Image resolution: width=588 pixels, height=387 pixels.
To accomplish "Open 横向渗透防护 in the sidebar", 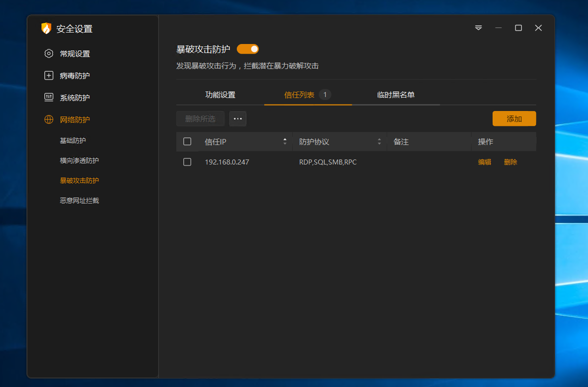I will point(79,160).
